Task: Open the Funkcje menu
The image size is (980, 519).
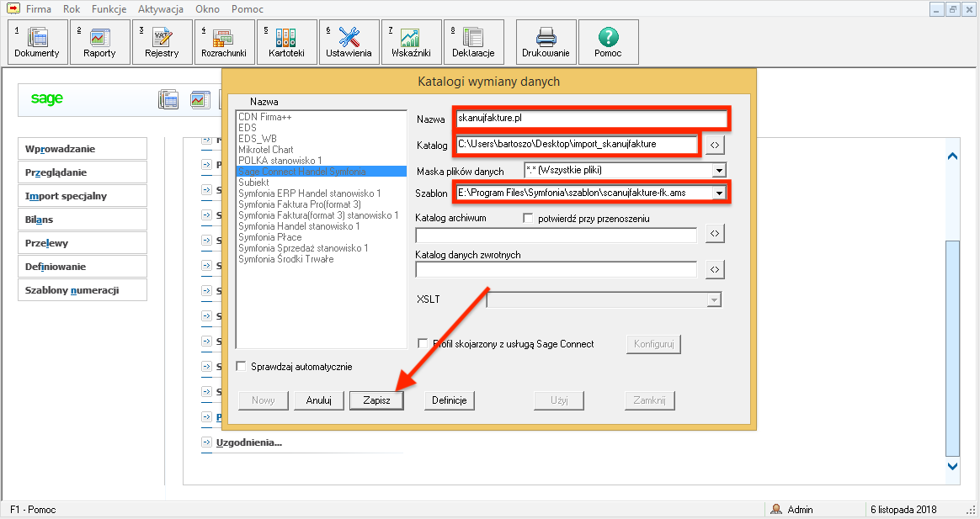Action: pyautogui.click(x=109, y=9)
